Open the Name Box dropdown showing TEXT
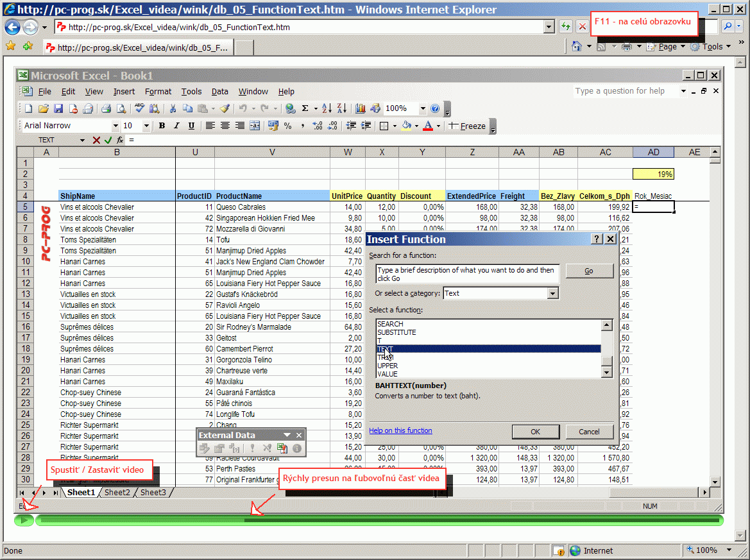Viewport: 750px width, 560px height. click(82, 140)
